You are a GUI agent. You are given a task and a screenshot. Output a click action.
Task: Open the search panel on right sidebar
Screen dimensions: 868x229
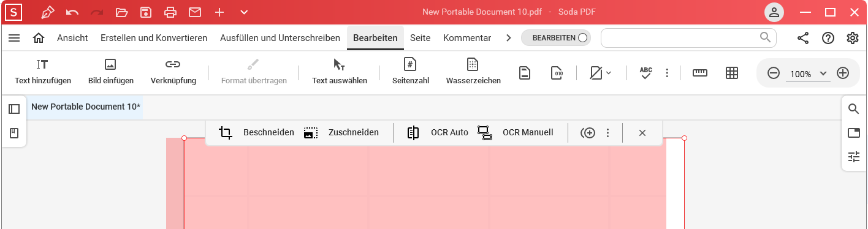[854, 109]
